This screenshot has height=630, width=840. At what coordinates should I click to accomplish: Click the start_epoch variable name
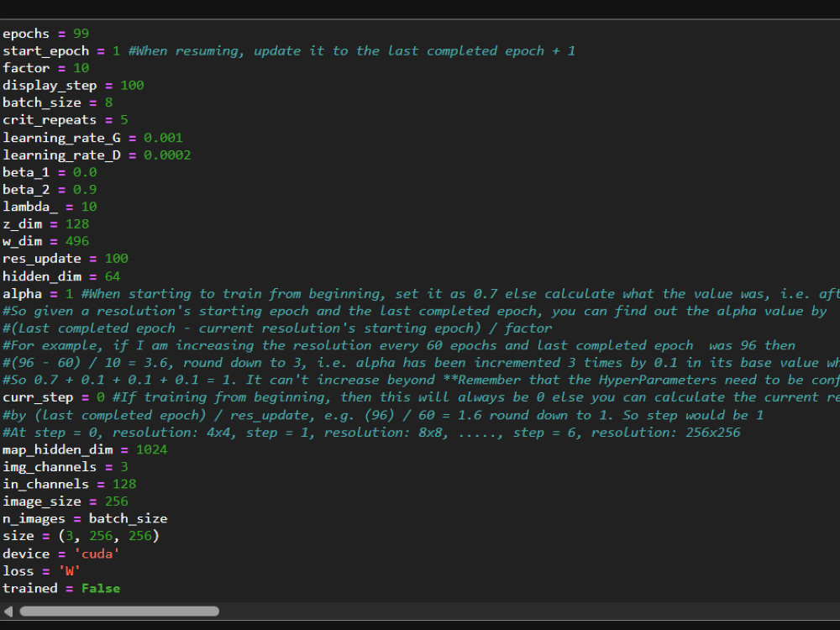point(46,51)
